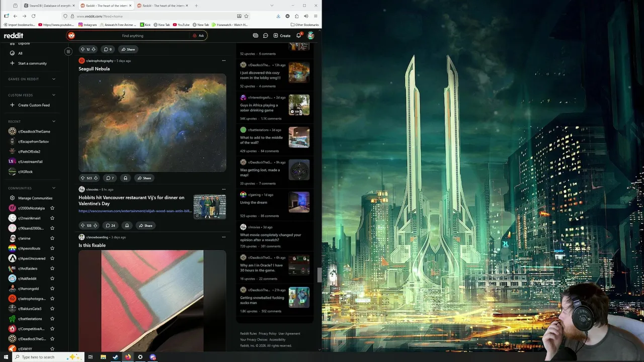
Task: Click the Find anything search field
Action: pos(133,36)
